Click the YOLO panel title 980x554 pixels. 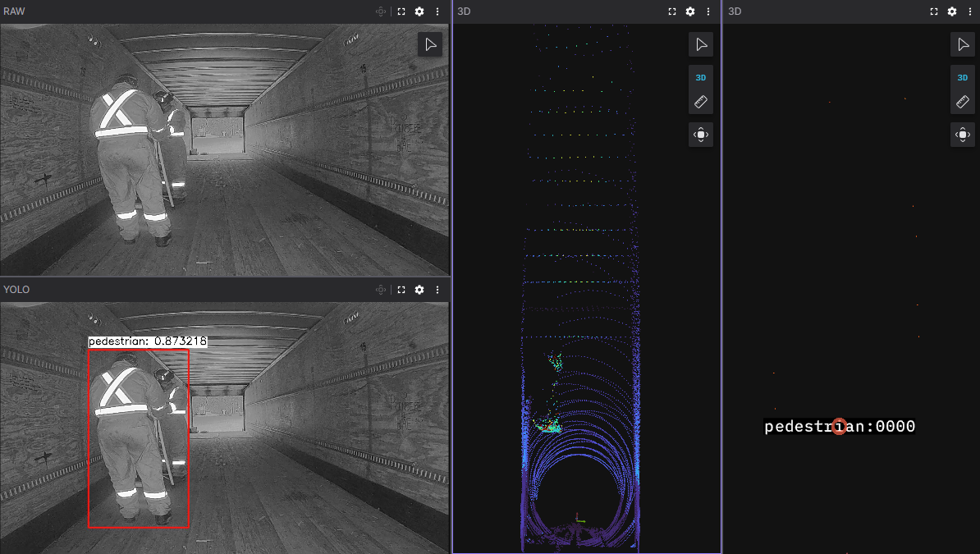point(16,290)
